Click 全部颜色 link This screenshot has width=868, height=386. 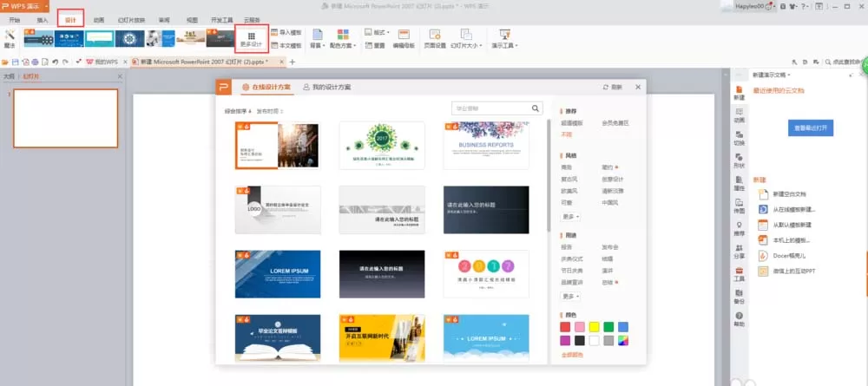click(x=572, y=355)
